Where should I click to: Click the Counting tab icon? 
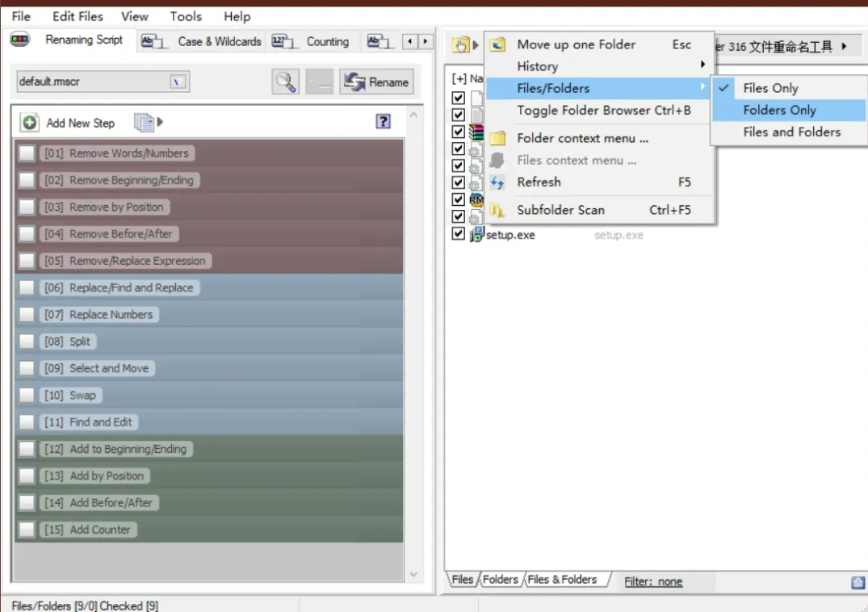tap(284, 41)
